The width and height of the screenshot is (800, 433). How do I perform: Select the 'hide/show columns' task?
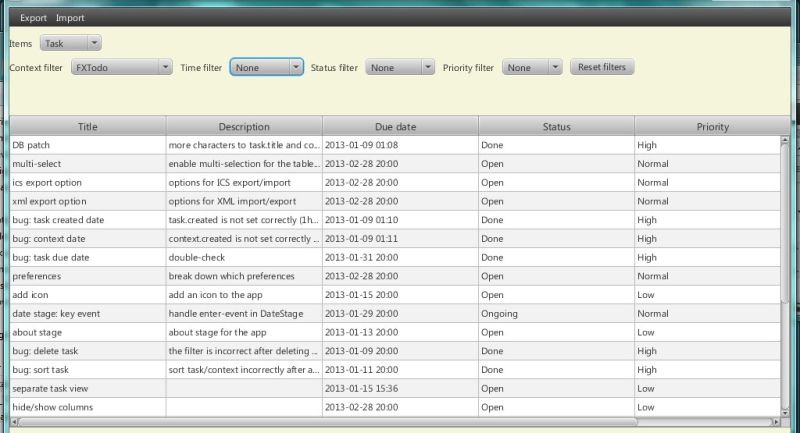(53, 407)
